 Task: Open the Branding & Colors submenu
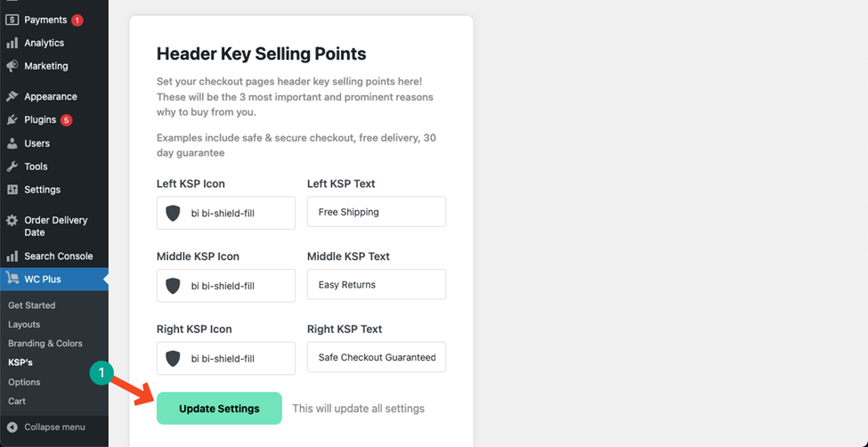(45, 344)
